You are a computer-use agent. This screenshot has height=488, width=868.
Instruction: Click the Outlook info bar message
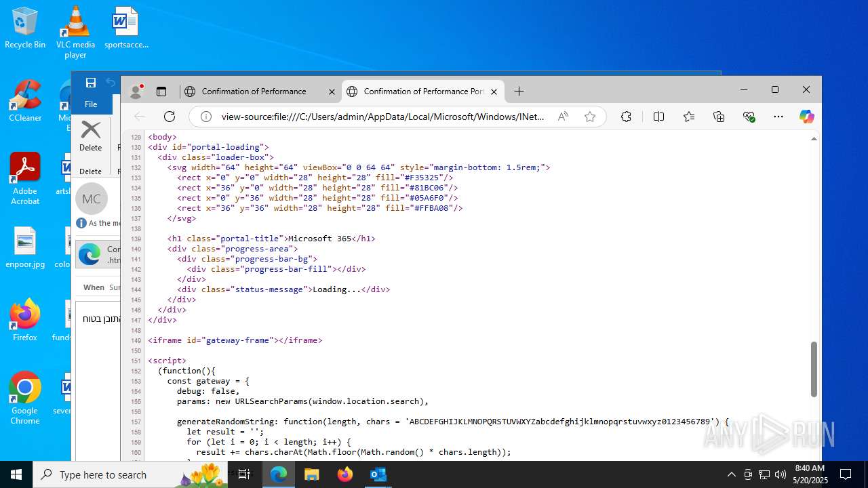98,223
